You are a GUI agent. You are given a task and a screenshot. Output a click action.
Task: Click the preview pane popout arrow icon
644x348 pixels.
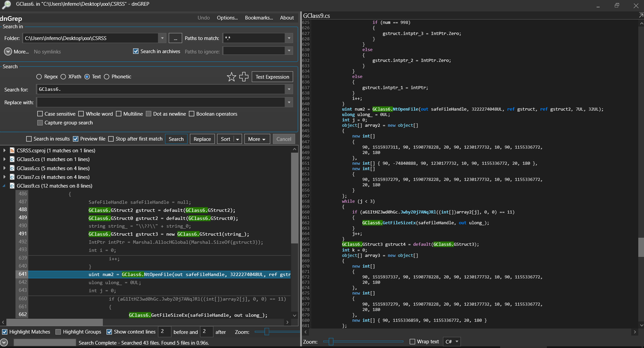(x=640, y=16)
